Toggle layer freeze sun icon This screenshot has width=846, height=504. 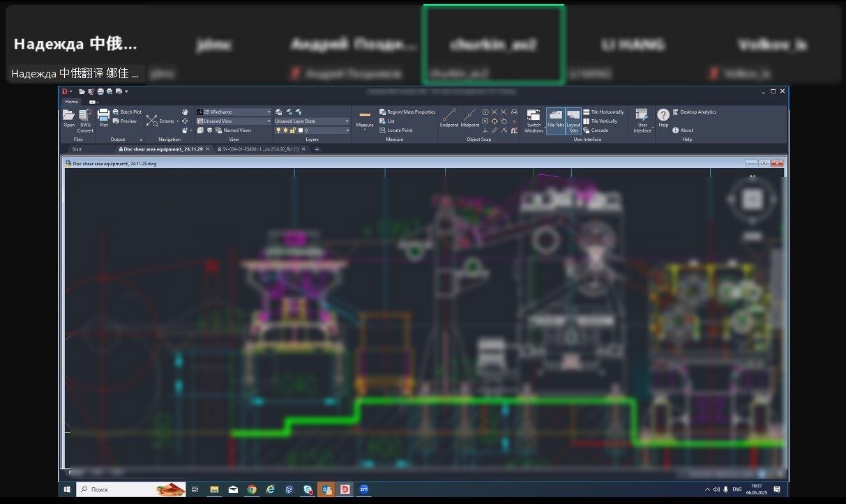[285, 130]
